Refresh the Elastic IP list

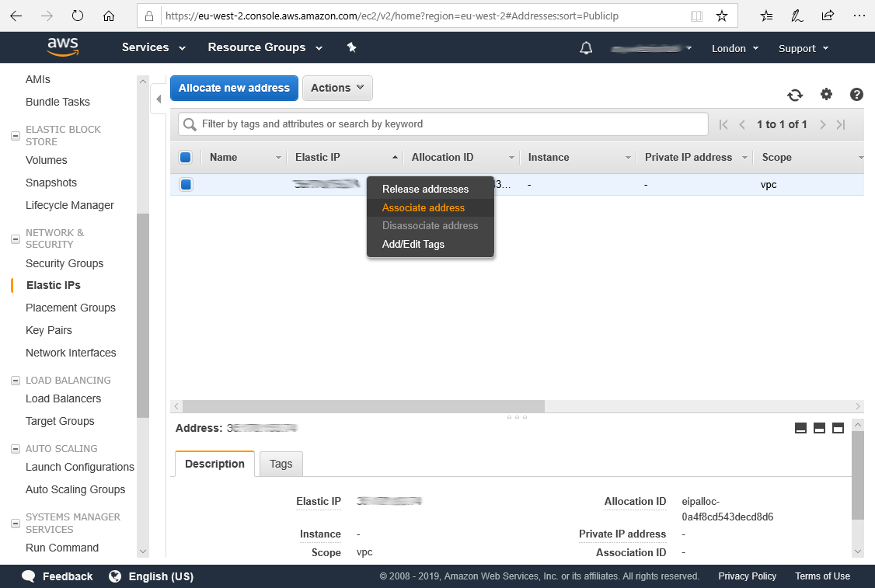[795, 95]
